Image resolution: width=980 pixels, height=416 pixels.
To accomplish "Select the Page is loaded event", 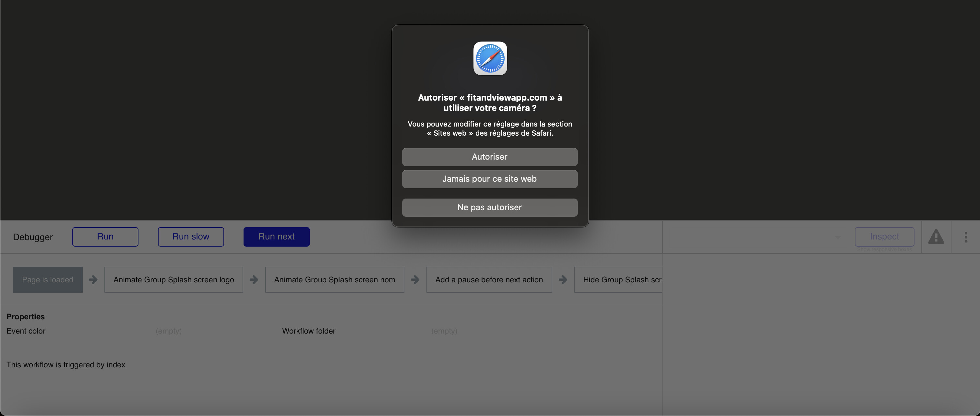I will 48,280.
